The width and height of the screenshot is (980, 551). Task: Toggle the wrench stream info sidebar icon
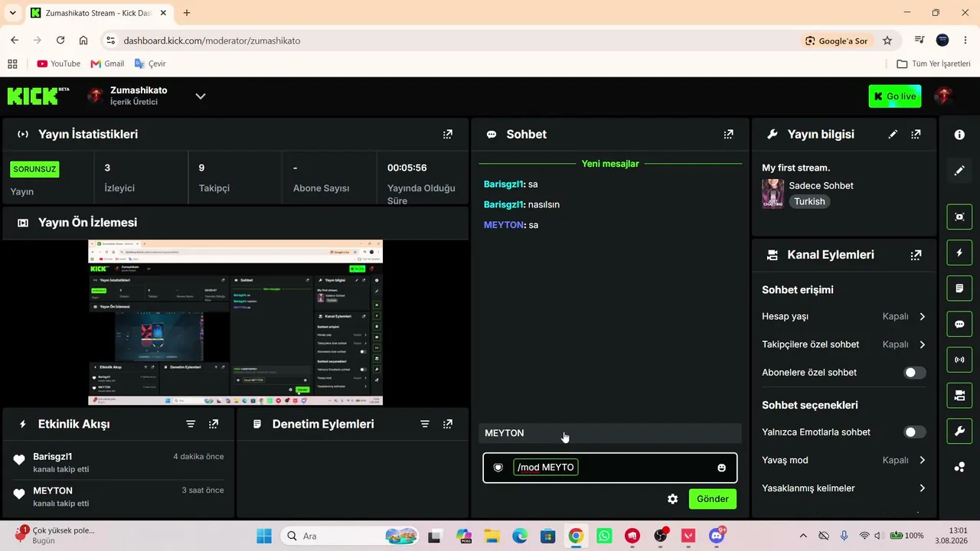[959, 432]
